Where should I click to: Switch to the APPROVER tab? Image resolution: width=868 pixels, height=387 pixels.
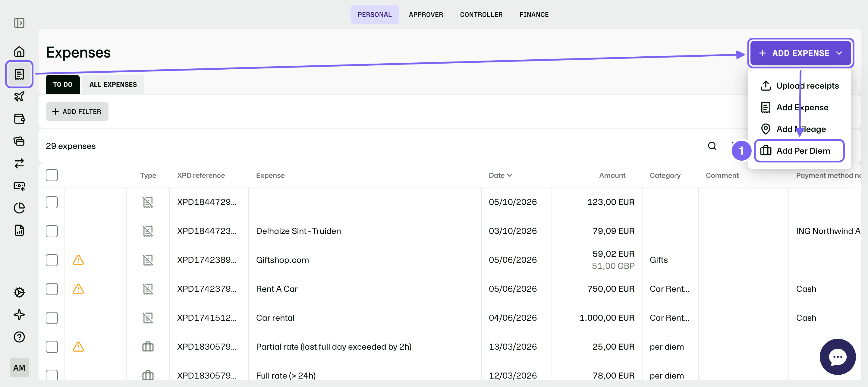[426, 14]
